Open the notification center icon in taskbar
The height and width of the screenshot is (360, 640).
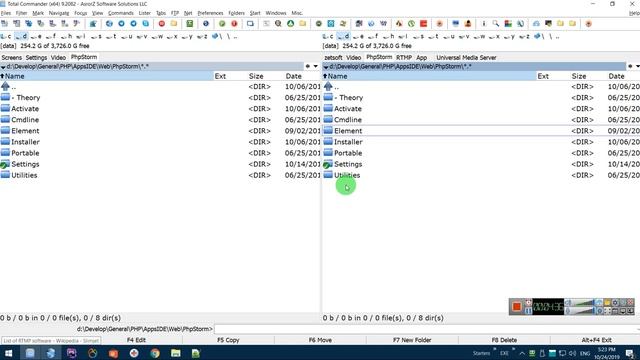pyautogui.click(x=629, y=353)
